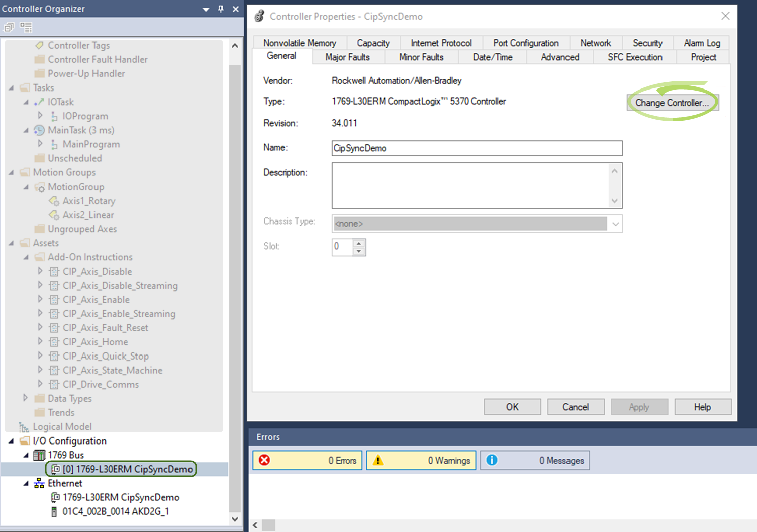Expand the CIP_Axis_Fault_Reset instruction

(x=40, y=327)
